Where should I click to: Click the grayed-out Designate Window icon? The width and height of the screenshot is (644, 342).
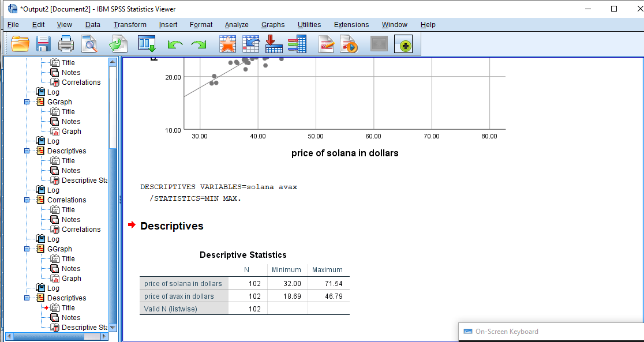(379, 44)
